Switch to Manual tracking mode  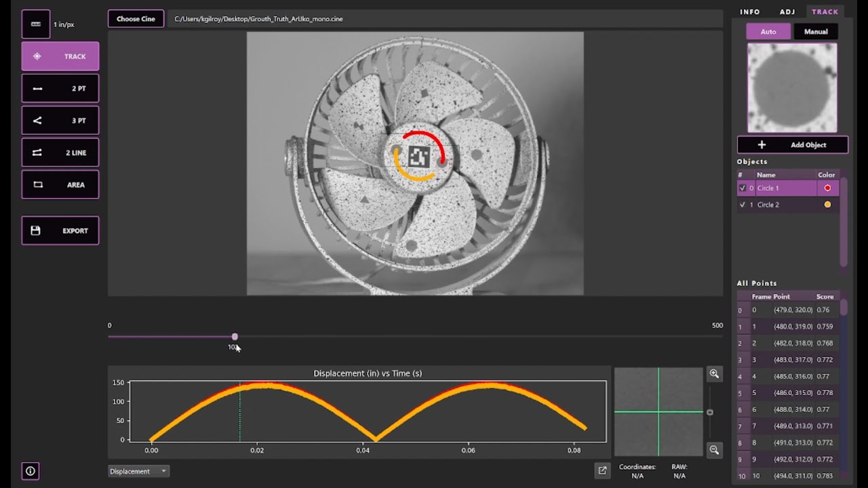[816, 31]
